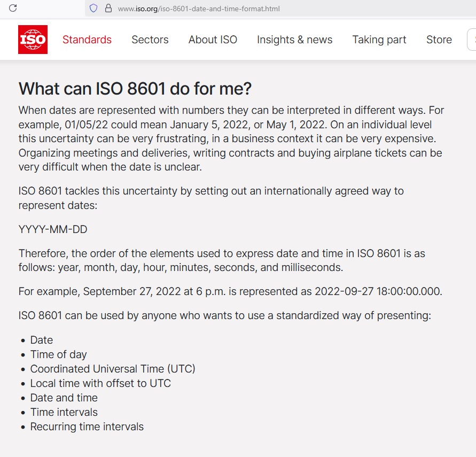Click the YYYY-MM-DD format text
Viewport: 476px width, 457px height.
[x=53, y=229]
